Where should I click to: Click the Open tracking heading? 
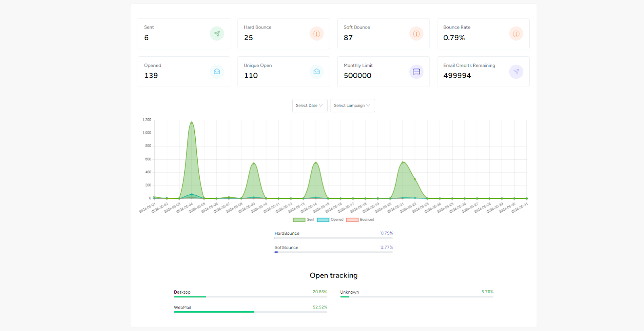tap(334, 275)
